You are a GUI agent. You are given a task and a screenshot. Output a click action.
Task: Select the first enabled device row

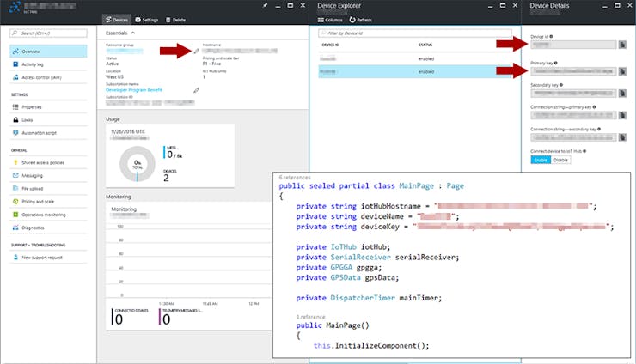coord(415,58)
